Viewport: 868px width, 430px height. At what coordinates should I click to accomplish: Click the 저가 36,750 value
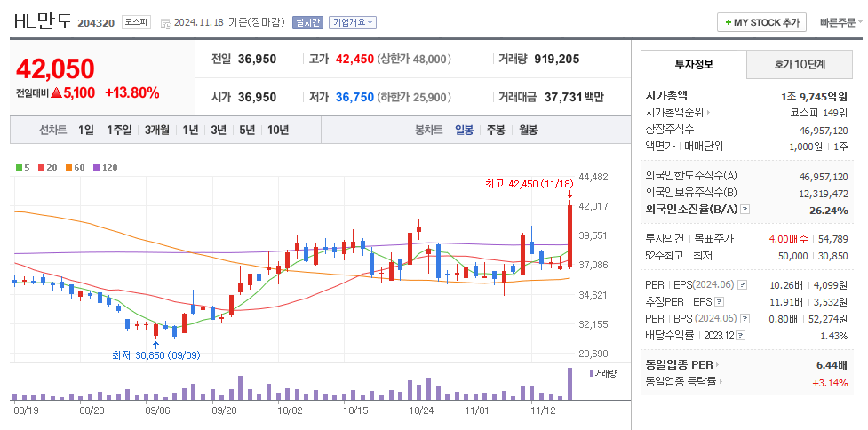(354, 97)
